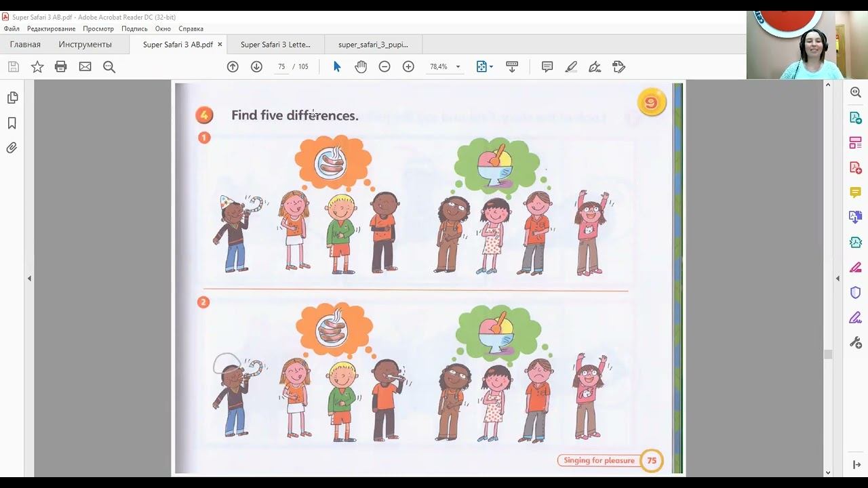Open the Просмотр menu
The width and height of the screenshot is (868, 488).
tap(98, 28)
